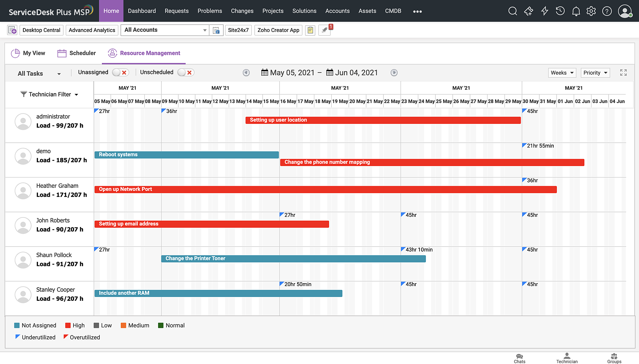Open the Changes menu item

pyautogui.click(x=242, y=11)
